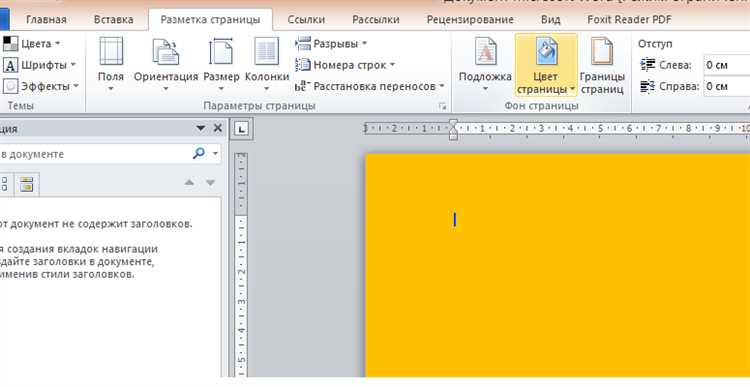The image size is (750, 387).
Task: Open Параметры страницы dialog launcher
Action: (x=443, y=107)
